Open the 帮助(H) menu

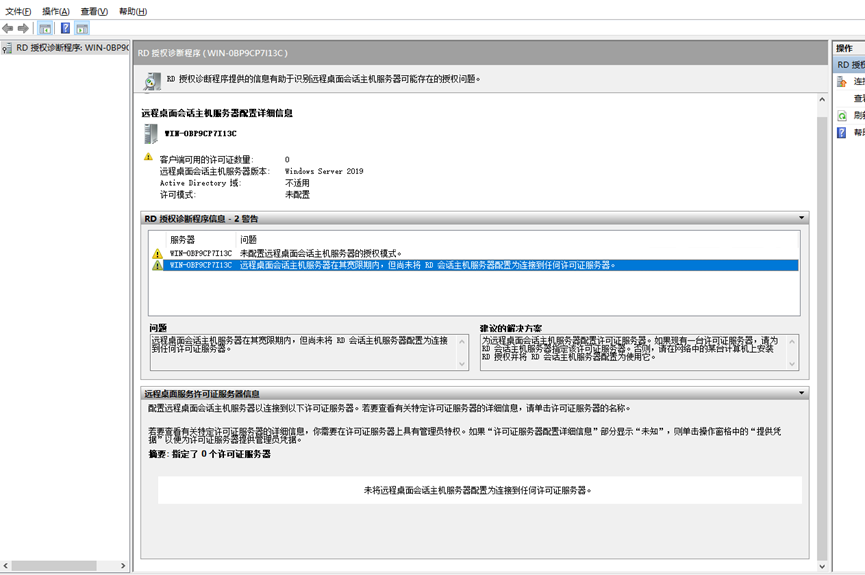132,12
